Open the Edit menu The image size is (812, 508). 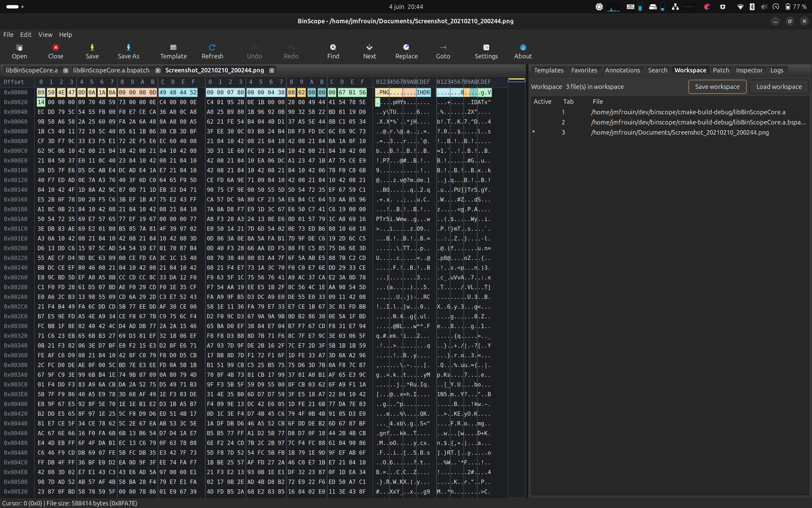tap(26, 35)
